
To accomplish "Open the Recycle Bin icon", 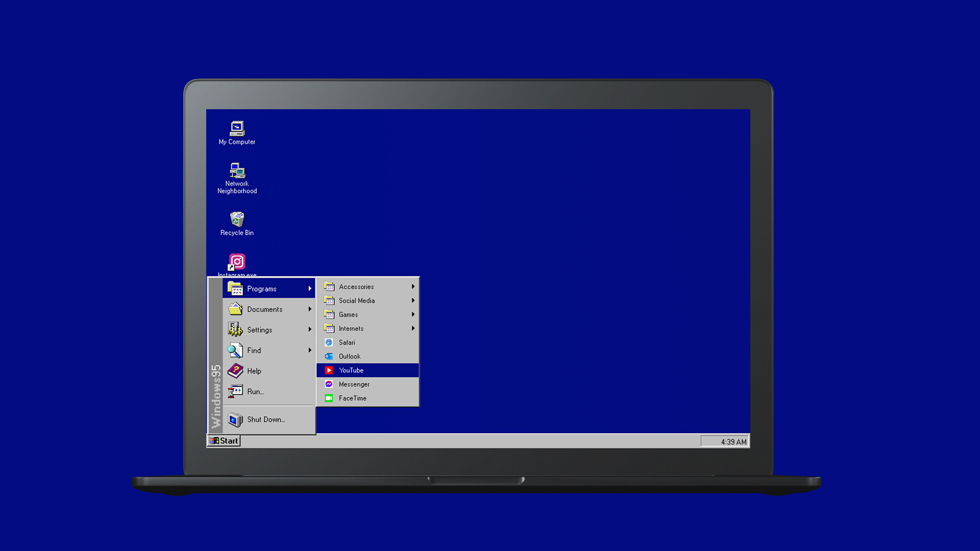I will click(x=237, y=219).
